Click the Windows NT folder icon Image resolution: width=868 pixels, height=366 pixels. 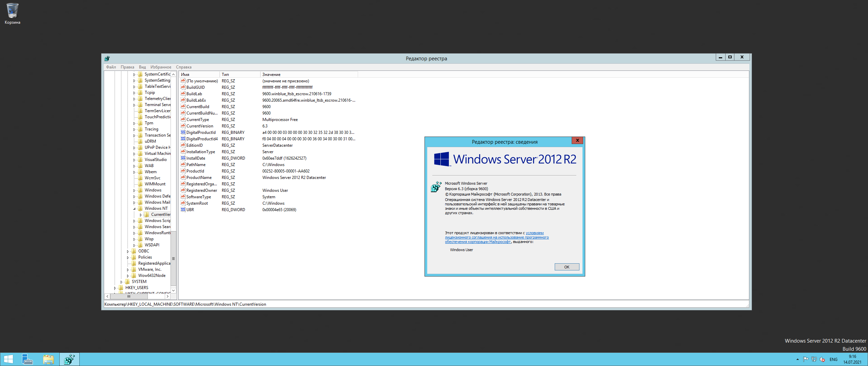click(140, 208)
